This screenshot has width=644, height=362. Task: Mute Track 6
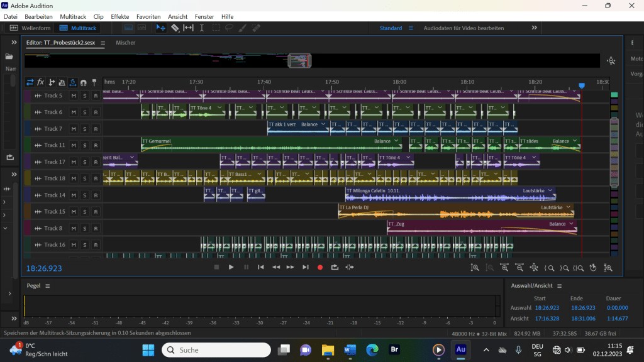tap(74, 112)
